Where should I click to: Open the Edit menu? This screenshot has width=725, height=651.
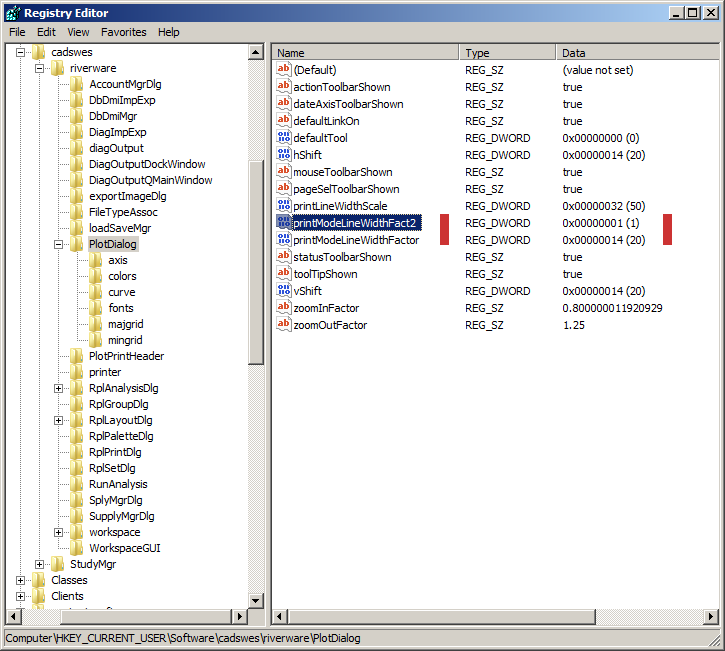point(46,32)
